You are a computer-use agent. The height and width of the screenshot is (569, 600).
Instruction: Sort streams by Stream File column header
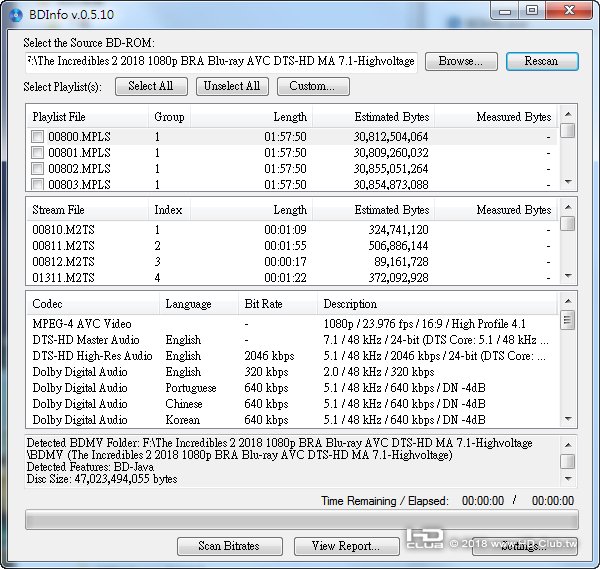(88, 210)
